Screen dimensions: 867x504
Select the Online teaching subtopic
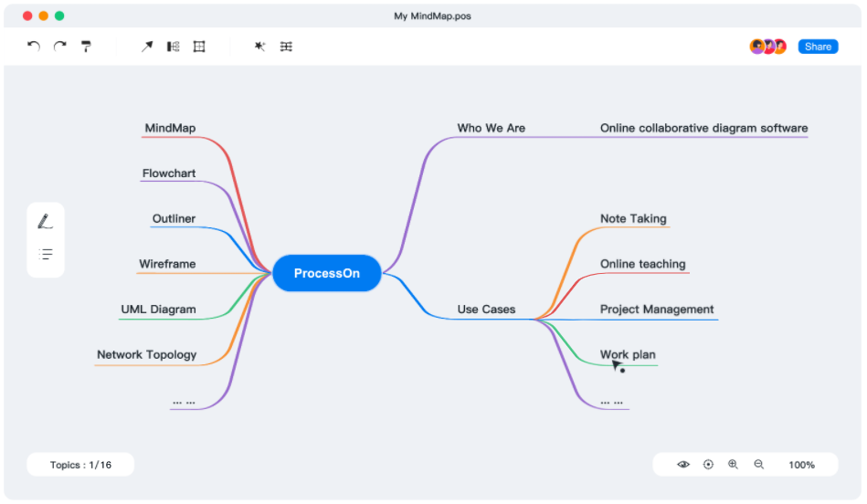pos(642,264)
